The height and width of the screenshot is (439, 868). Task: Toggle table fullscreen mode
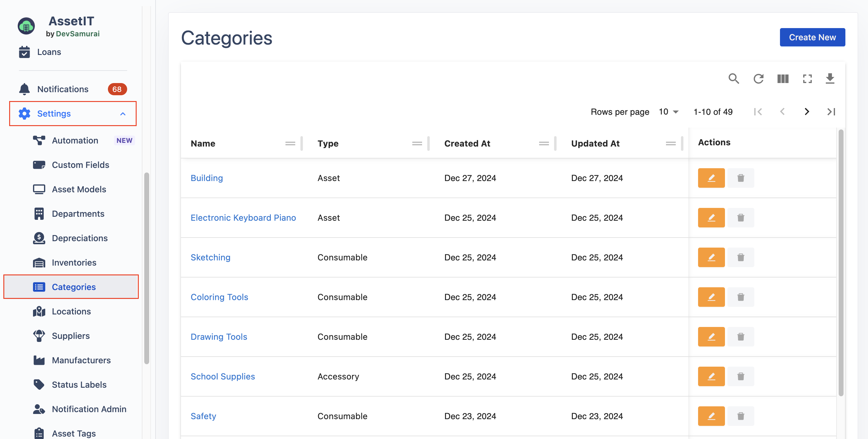pos(807,78)
